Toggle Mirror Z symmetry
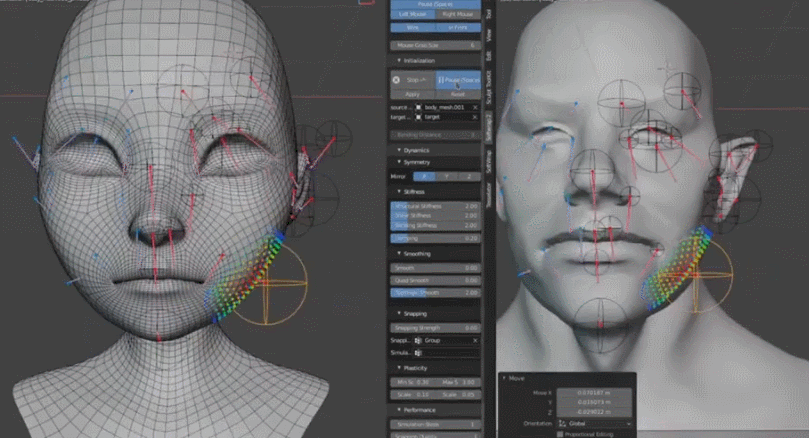This screenshot has width=809, height=438. [x=470, y=176]
